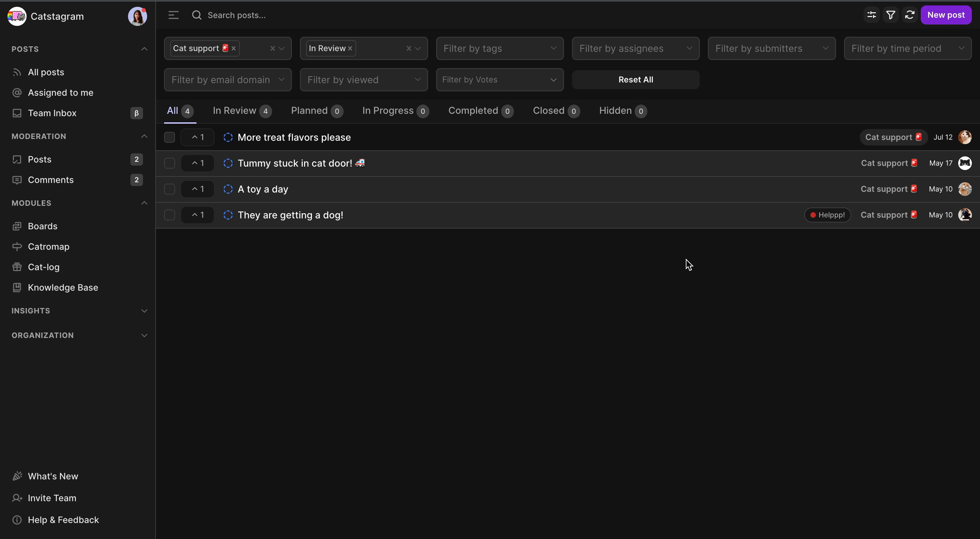The image size is (980, 539).
Task: Upvote They are getting a dog
Action: 197,215
